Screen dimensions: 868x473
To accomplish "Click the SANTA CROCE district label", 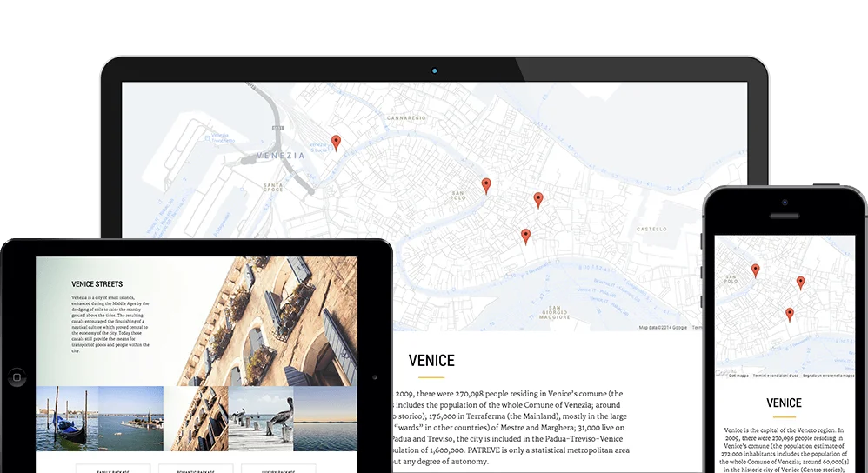I will click(273, 188).
